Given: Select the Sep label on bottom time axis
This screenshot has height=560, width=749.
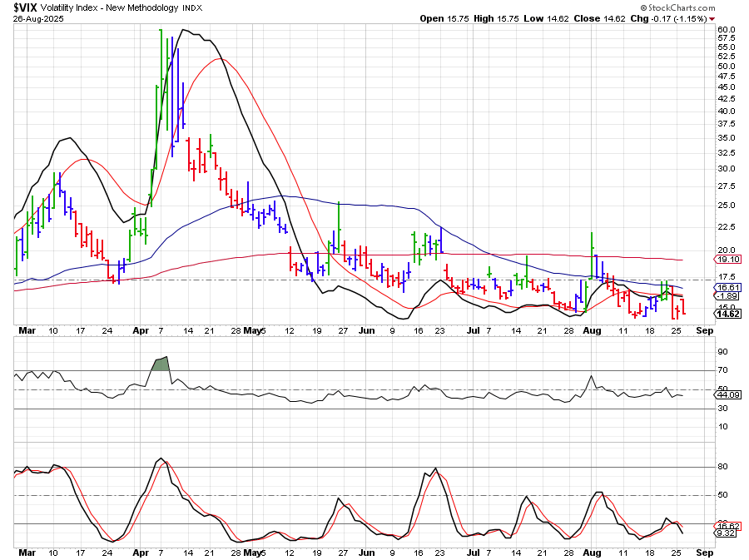Looking at the screenshot, I should coord(704,552).
